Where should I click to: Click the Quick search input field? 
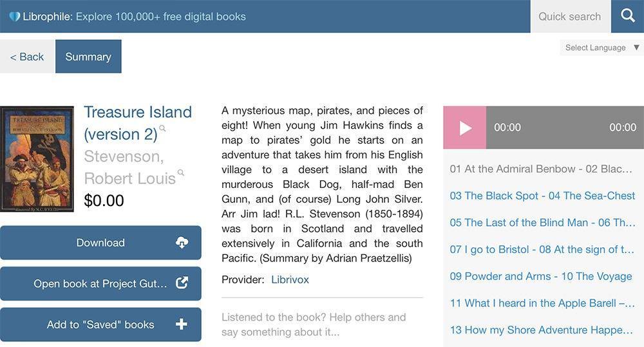[x=571, y=17]
